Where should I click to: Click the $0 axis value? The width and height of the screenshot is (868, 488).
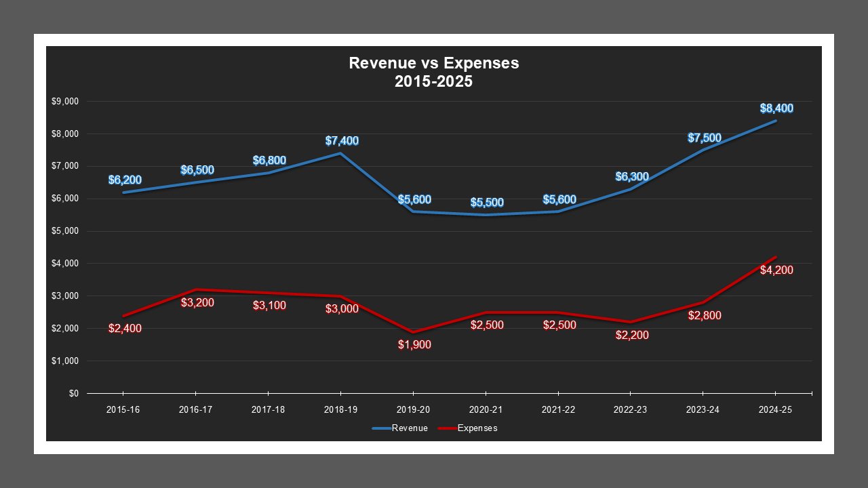[75, 393]
